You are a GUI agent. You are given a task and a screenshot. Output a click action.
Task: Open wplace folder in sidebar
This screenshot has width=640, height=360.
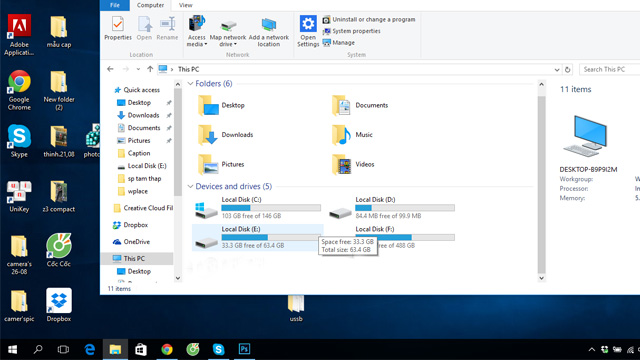click(x=138, y=191)
